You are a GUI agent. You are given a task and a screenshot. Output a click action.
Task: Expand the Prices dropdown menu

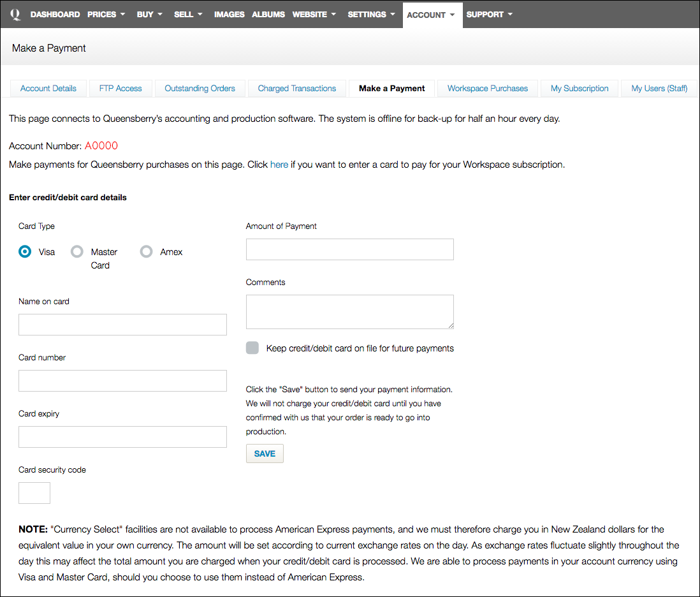(106, 14)
